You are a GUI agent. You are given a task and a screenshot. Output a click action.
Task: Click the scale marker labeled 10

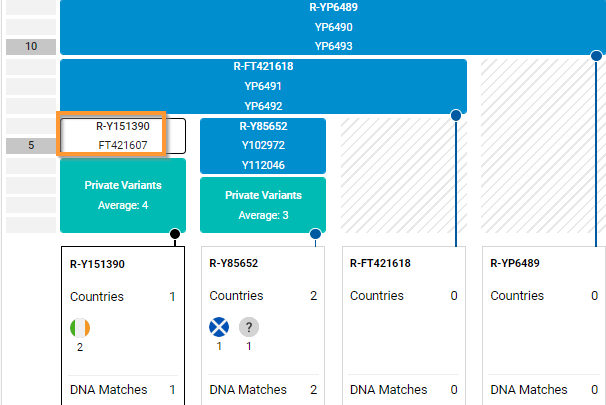click(31, 46)
